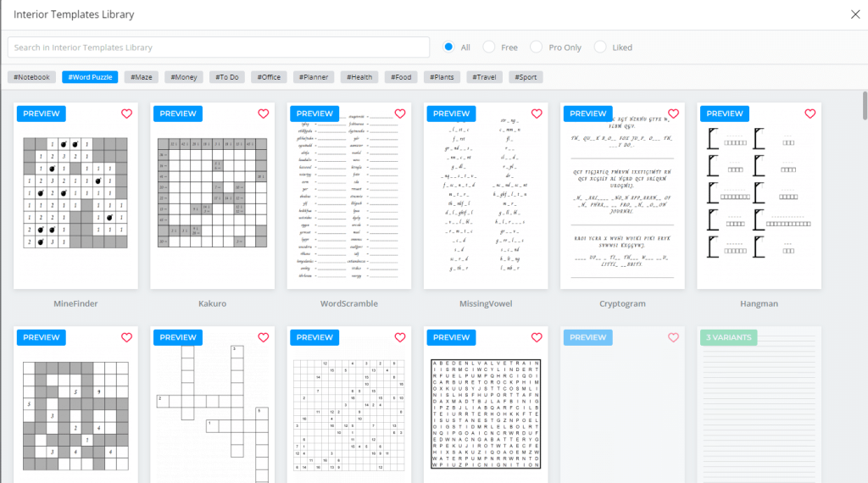This screenshot has height=483, width=868.
Task: Click the search field in templates library
Action: point(219,47)
